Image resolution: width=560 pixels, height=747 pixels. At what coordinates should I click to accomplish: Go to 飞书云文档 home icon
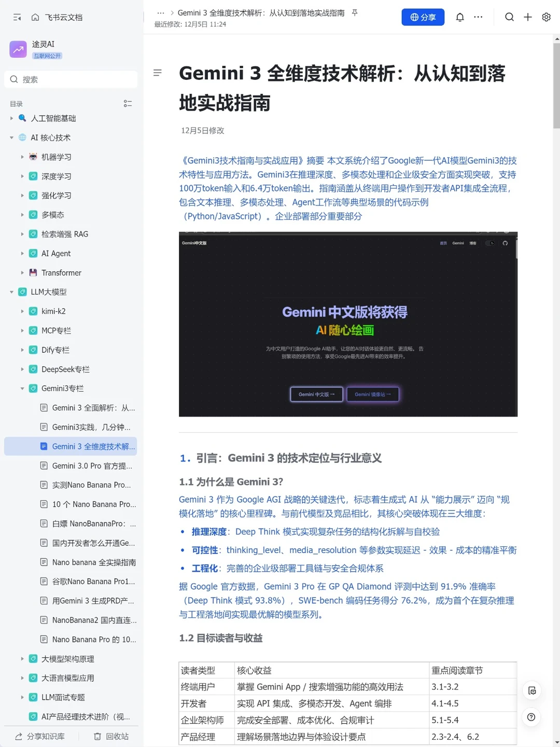coord(35,17)
